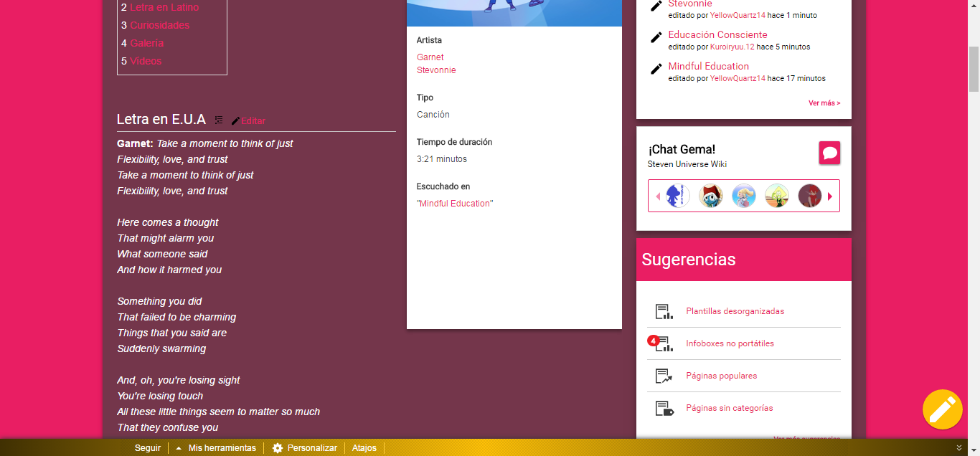Go to contents entry Curiosidades
Image resolution: width=980 pixels, height=456 pixels.
point(160,25)
